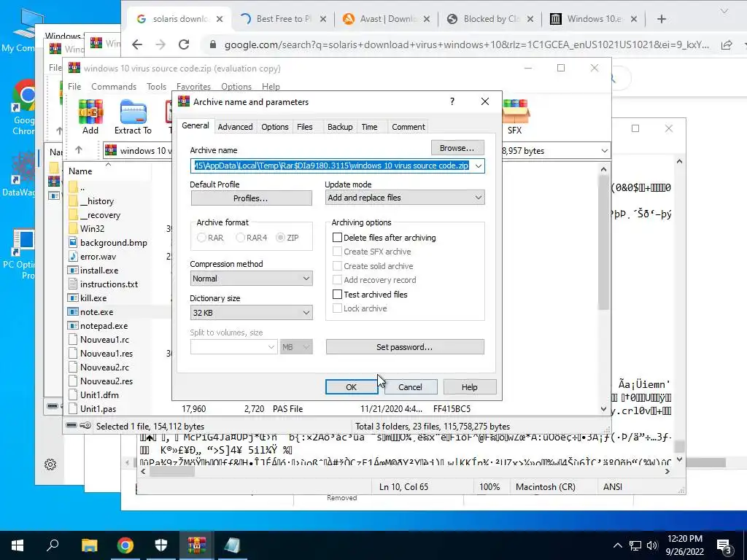Click WinRAR taskbar icon
The width and height of the screenshot is (747, 560).
coord(196,545)
